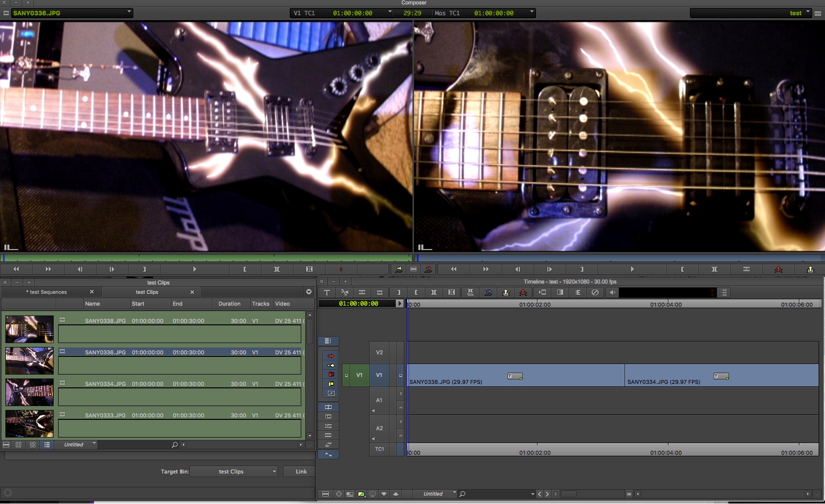Close the test Sequences tab
Viewport: 825px width, 504px height.
tap(92, 292)
